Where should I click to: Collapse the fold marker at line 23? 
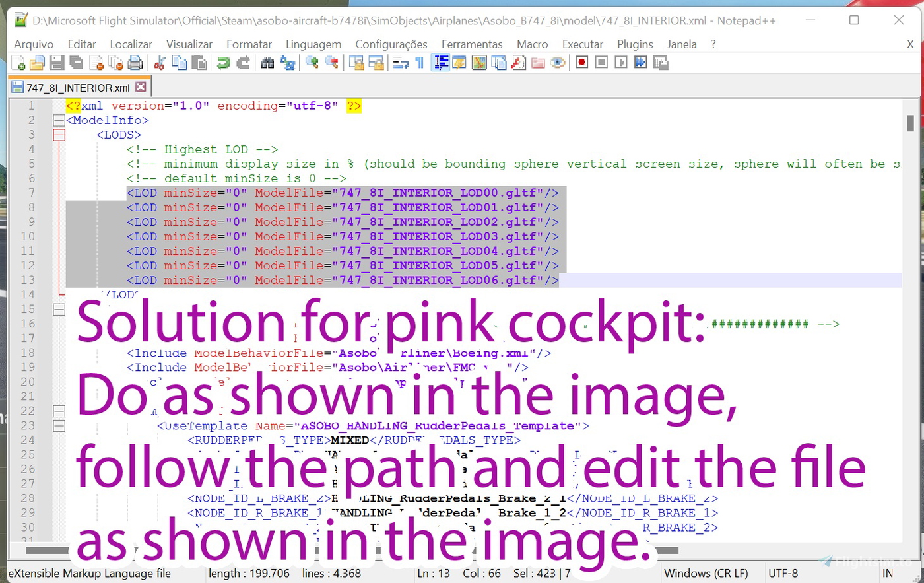point(59,426)
